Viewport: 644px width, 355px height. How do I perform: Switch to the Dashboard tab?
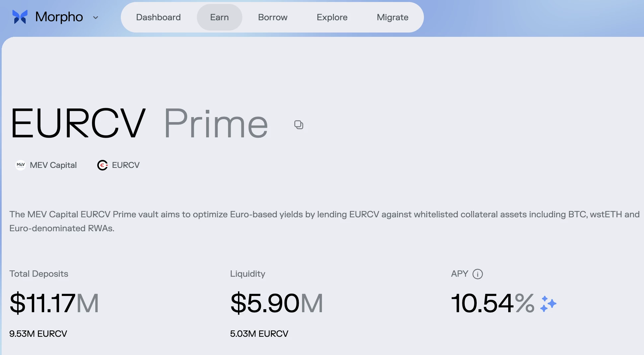[x=158, y=17]
